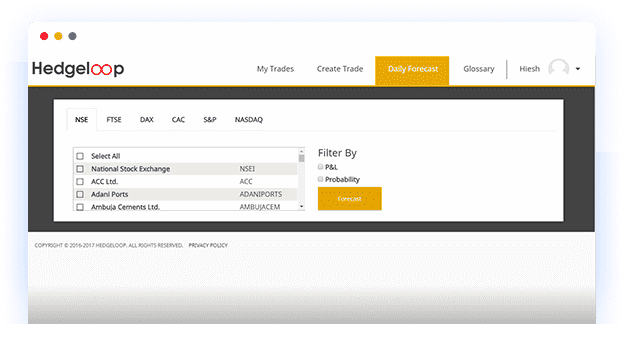
Task: Click the red window close dot
Action: pos(44,36)
